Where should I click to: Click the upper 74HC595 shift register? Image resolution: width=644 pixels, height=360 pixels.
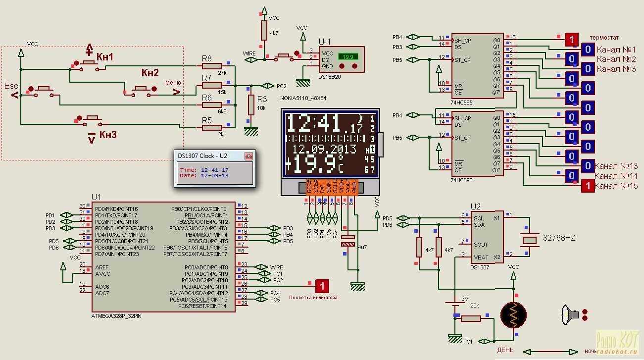pos(476,64)
